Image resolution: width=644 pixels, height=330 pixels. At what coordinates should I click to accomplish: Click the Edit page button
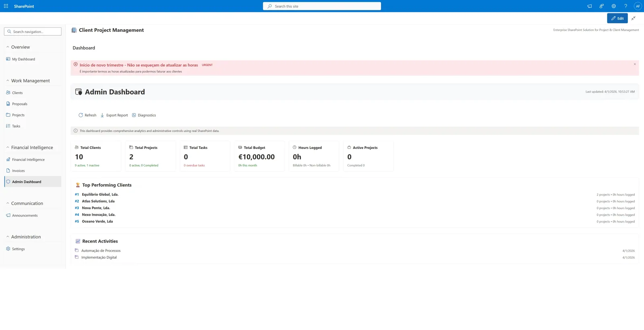(x=617, y=18)
